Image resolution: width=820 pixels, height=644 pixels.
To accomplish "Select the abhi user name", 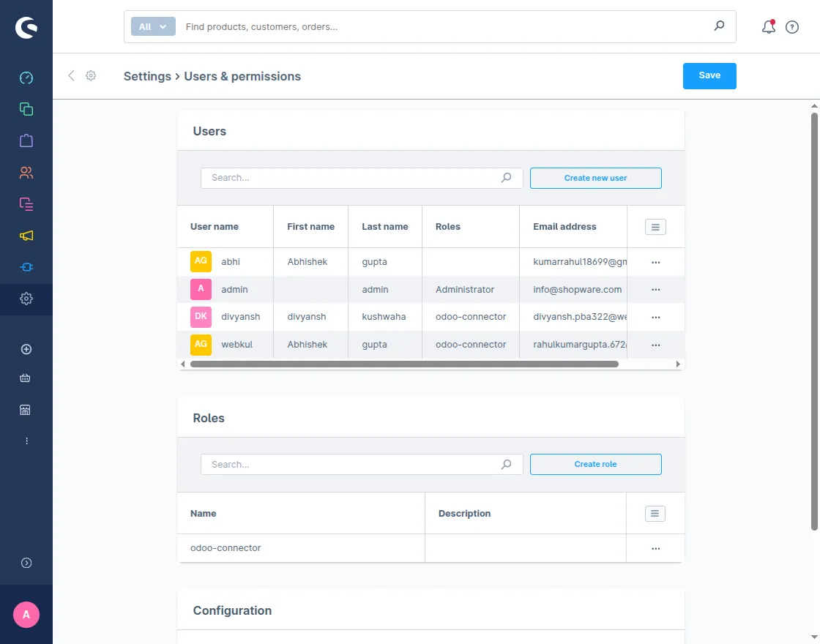I will 231,262.
